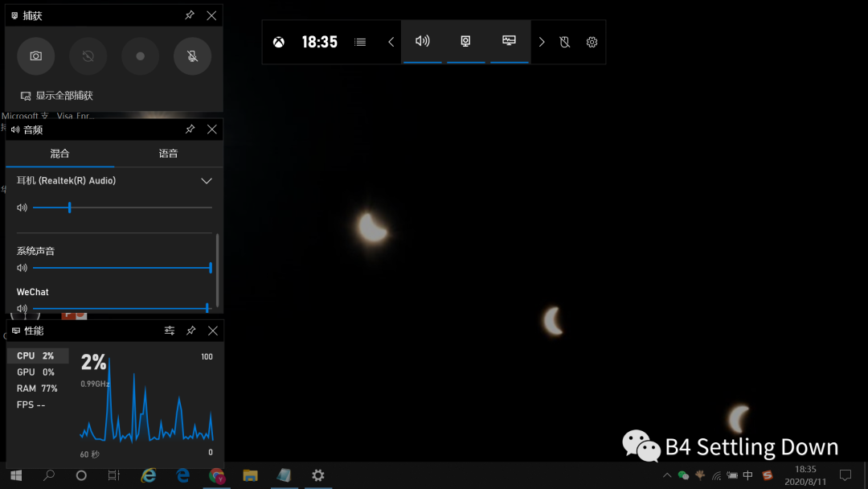
Task: Toggle the performance widget in Game Bar
Action: click(509, 42)
